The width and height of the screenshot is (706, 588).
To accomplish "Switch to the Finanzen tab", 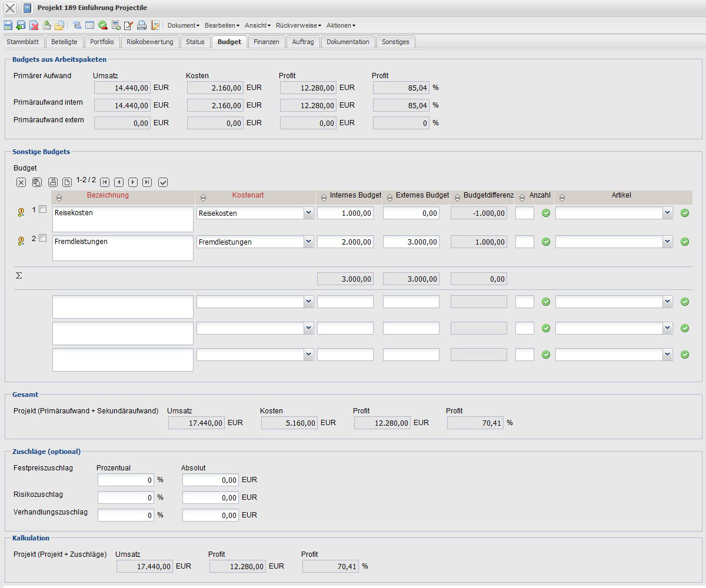I will pyautogui.click(x=267, y=42).
